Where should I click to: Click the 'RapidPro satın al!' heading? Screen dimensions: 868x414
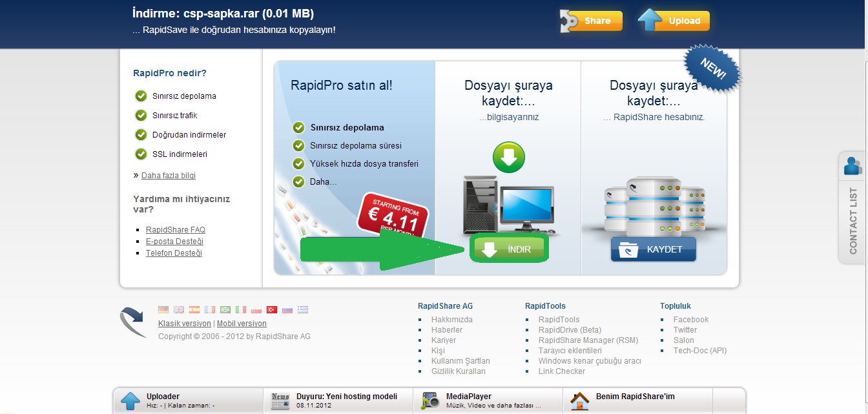tap(342, 85)
